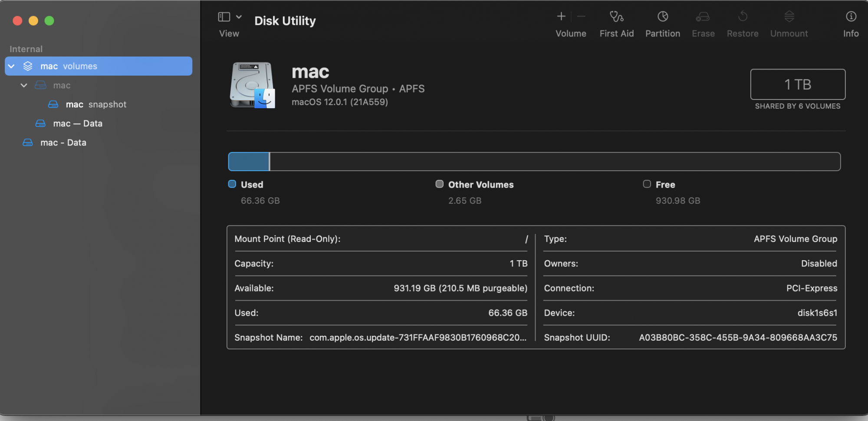Click the minus icon to delete a volume
The image size is (868, 421).
(582, 17)
